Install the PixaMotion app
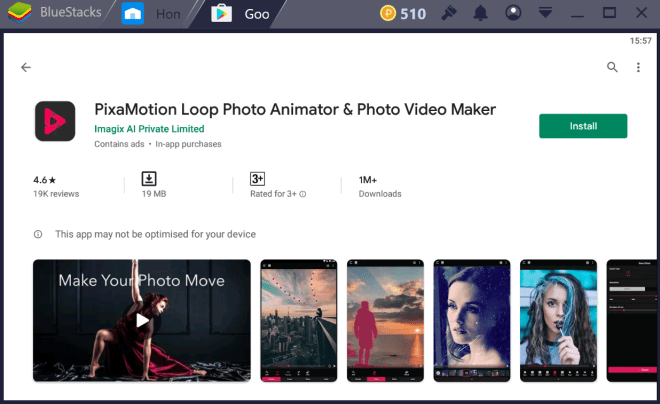Image resolution: width=660 pixels, height=404 pixels. [x=583, y=126]
